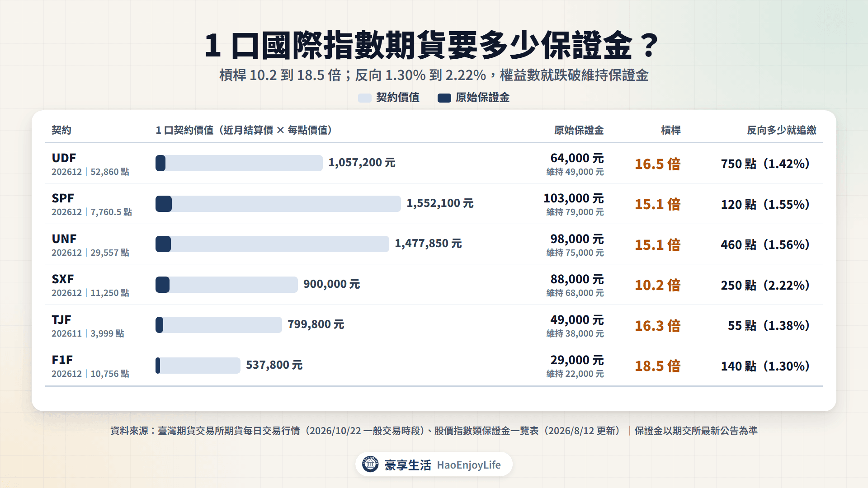Click the 原始保證金 dark legend swatch
Screen dimensions: 868x488
pyautogui.click(x=444, y=98)
